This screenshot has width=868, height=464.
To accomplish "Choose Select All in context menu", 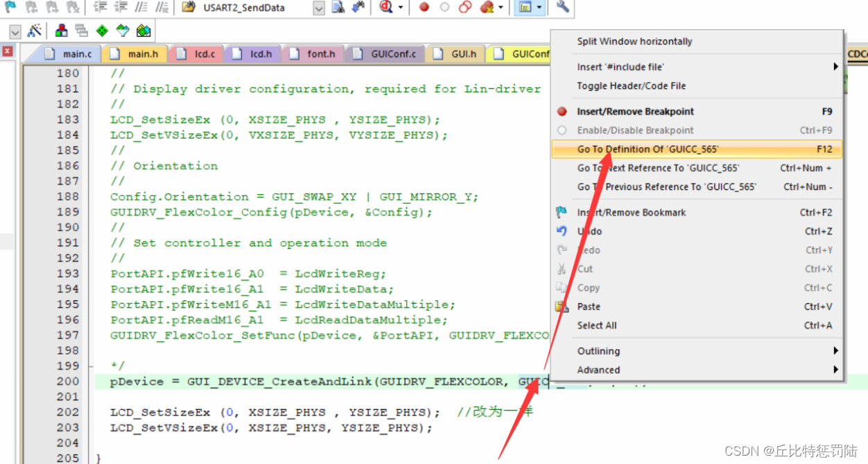I will tap(697, 325).
